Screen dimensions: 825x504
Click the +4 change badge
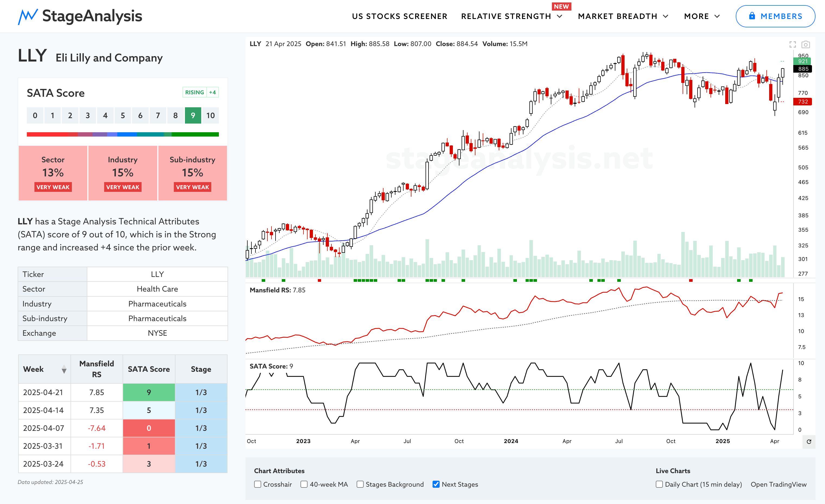click(212, 92)
